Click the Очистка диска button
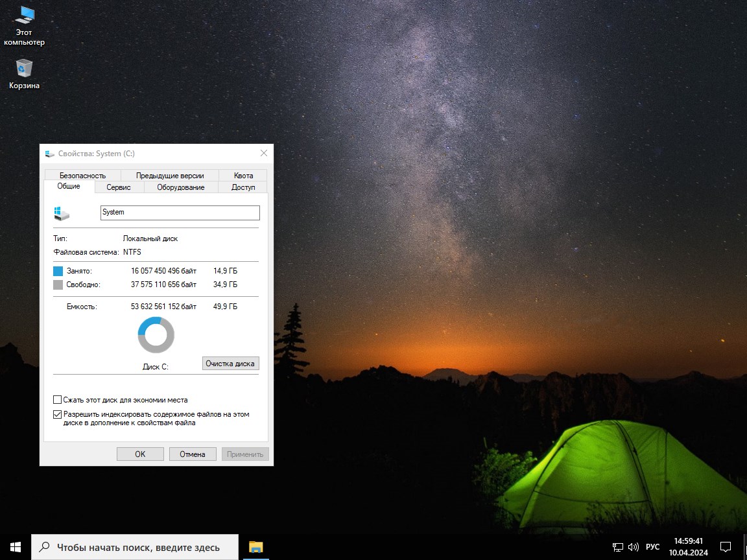Viewport: 747px width, 560px height. click(x=231, y=364)
